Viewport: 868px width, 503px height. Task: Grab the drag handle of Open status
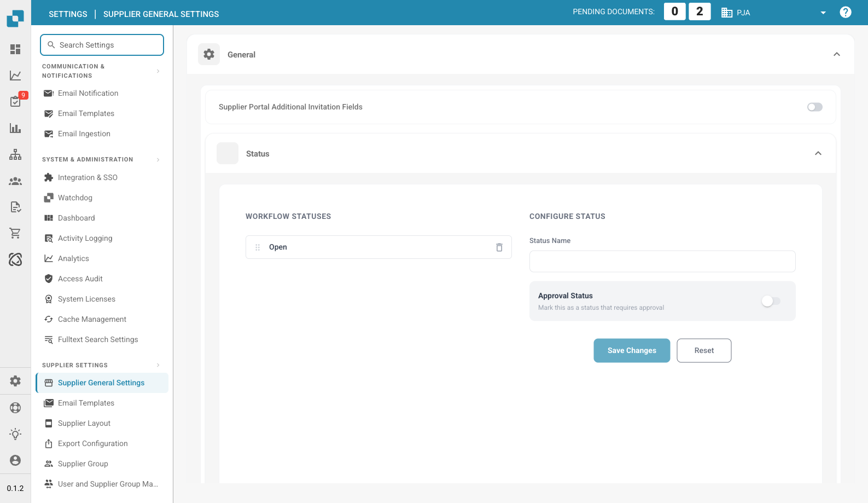(258, 247)
